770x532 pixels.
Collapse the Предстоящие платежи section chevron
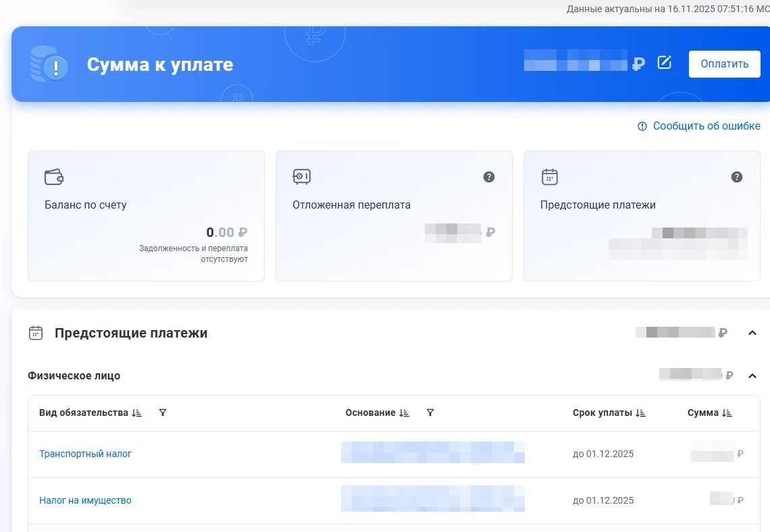752,333
